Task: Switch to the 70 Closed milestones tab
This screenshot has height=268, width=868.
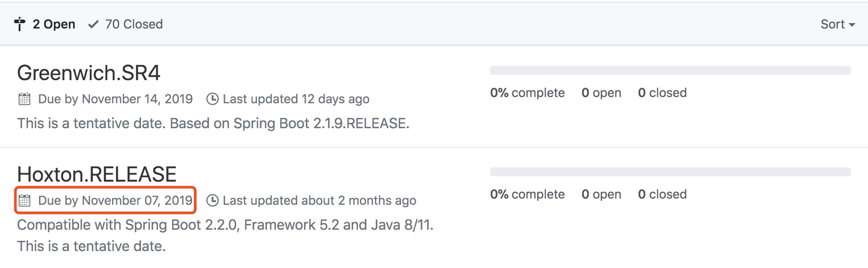Action: pyautogui.click(x=133, y=24)
